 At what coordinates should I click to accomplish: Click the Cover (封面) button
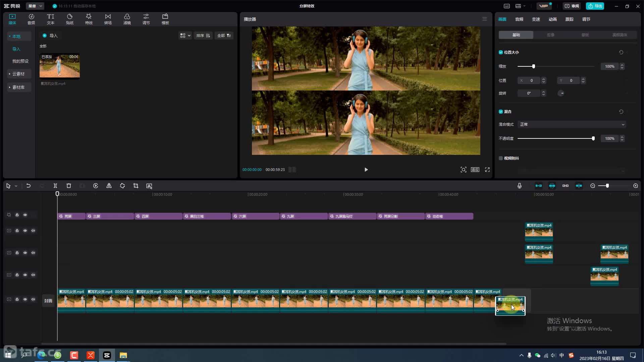48,301
